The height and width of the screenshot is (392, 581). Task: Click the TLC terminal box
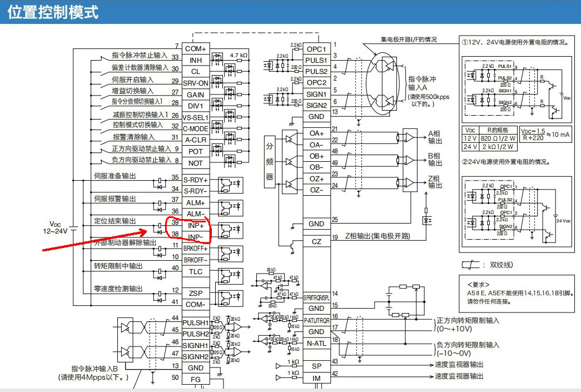195,271
